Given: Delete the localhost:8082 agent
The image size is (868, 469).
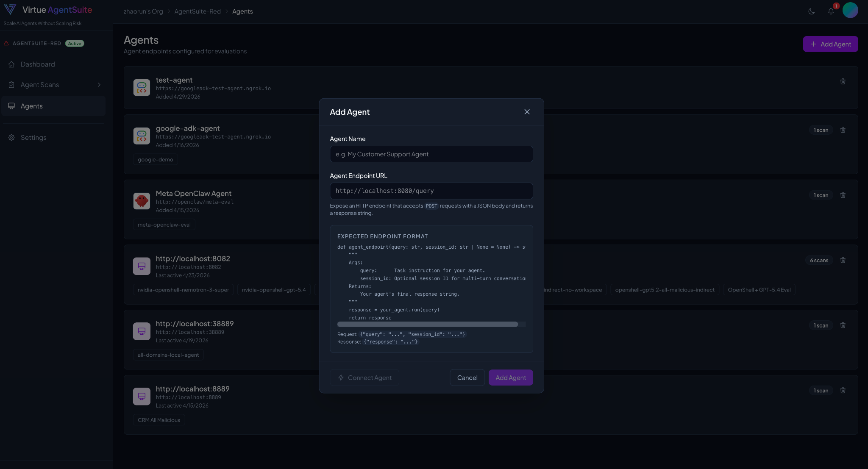Looking at the screenshot, I should click(x=843, y=260).
